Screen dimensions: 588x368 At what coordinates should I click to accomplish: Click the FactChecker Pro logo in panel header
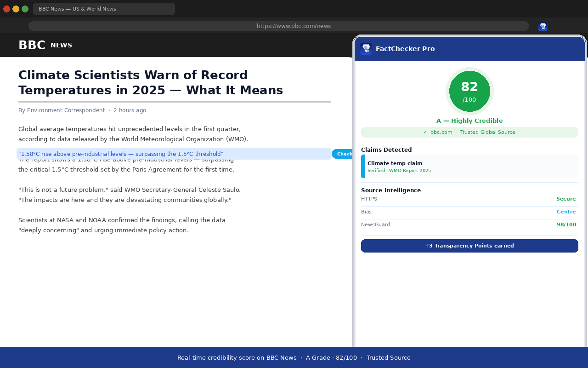pyautogui.click(x=366, y=49)
